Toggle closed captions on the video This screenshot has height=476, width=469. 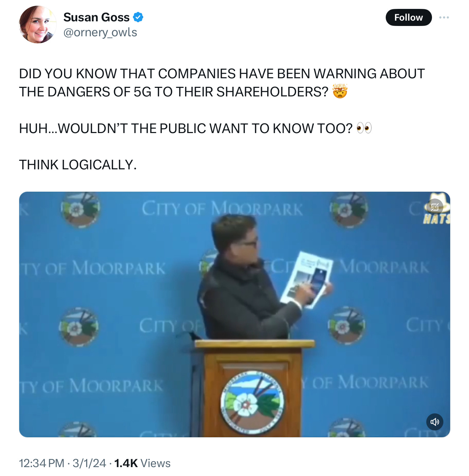[434, 207]
